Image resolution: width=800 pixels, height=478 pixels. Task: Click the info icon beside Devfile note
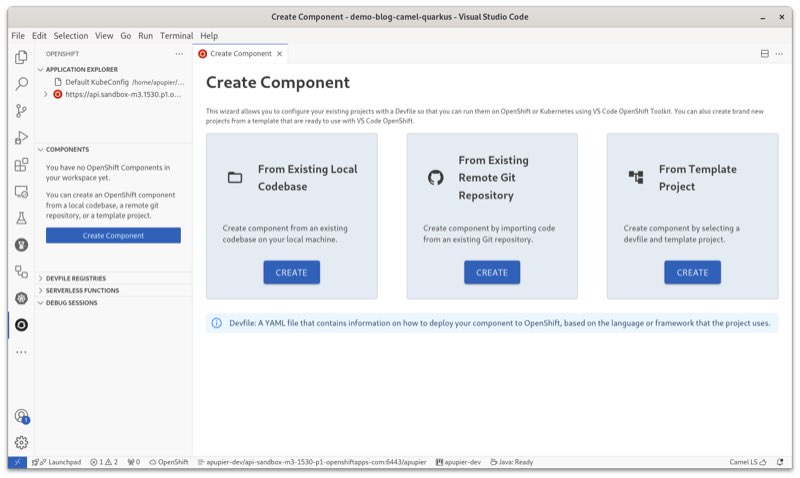pos(216,323)
